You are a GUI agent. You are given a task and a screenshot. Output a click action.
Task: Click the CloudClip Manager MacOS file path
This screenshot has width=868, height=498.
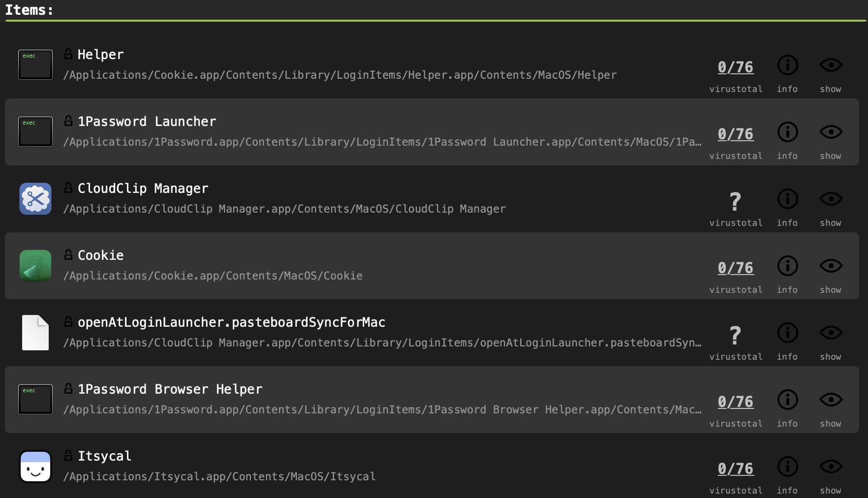click(x=284, y=209)
